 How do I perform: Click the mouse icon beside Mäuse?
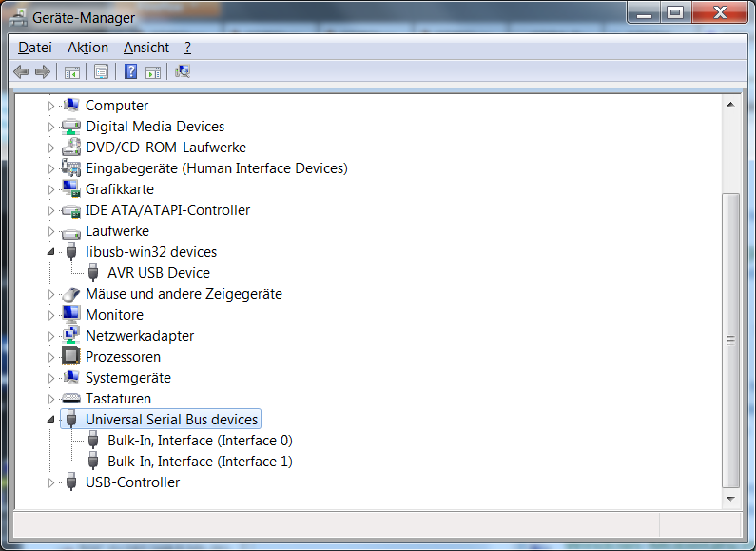point(71,294)
